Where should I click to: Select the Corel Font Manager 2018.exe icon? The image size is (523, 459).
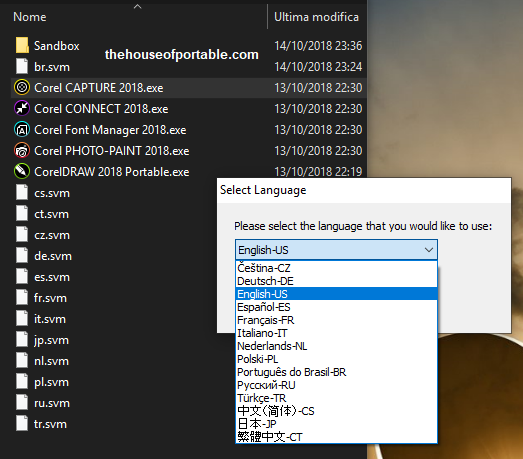(22, 130)
